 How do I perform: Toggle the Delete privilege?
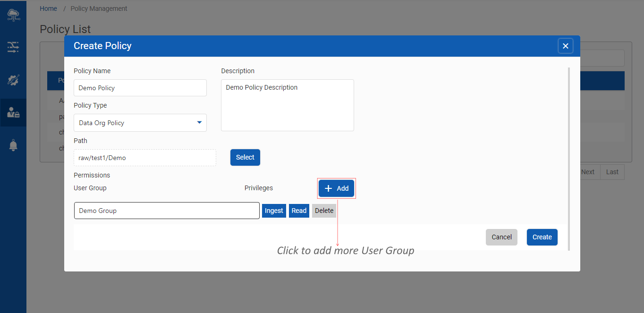point(324,211)
